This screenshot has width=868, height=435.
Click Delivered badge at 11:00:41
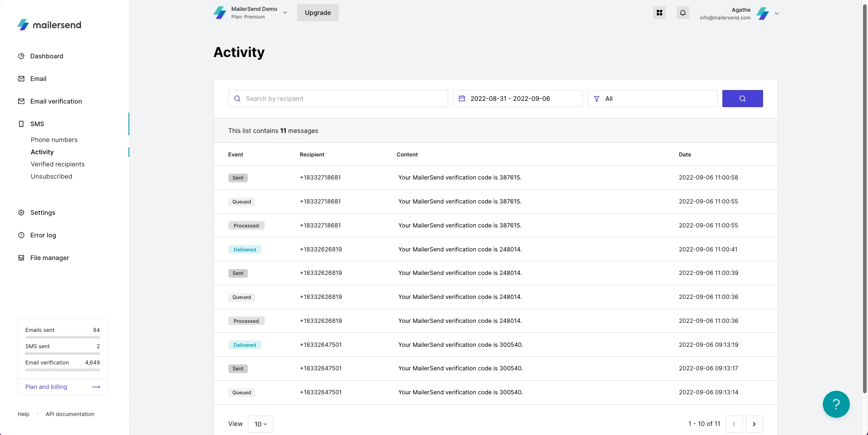click(245, 250)
